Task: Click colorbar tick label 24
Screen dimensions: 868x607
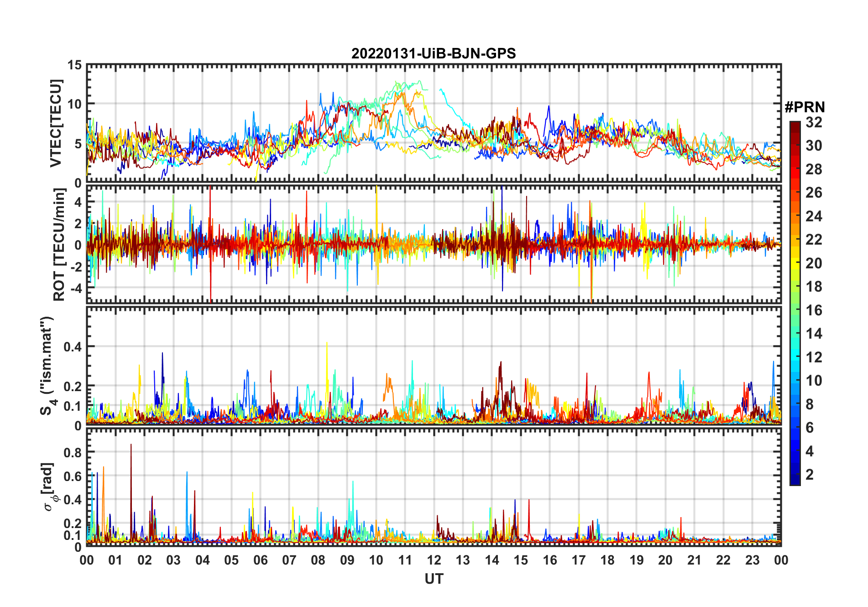Action: [x=814, y=216]
